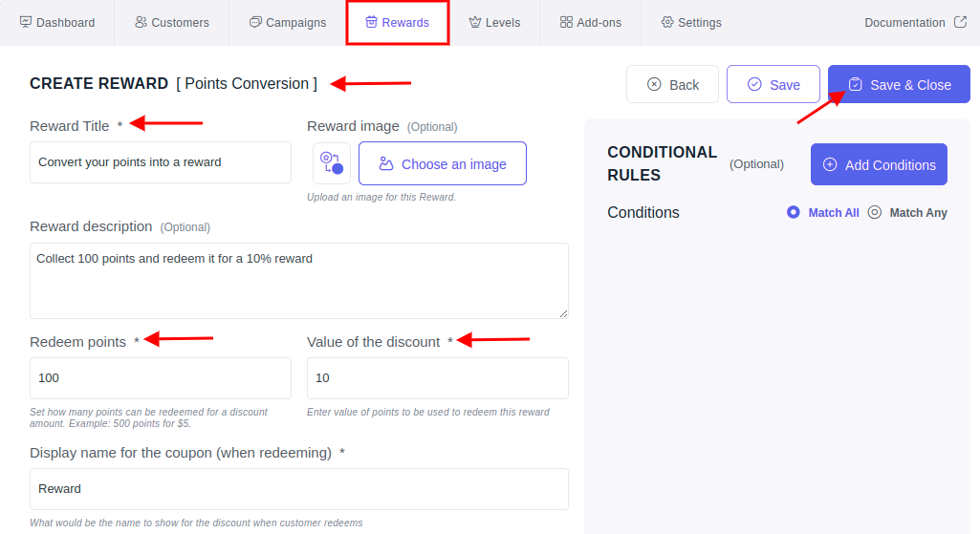Select the Match All radio option
Image resolution: width=980 pixels, height=534 pixels.
pyautogui.click(x=794, y=212)
